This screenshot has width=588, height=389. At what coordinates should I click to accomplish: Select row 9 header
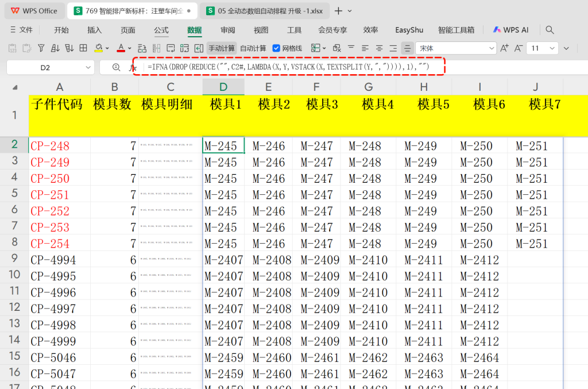point(14,258)
